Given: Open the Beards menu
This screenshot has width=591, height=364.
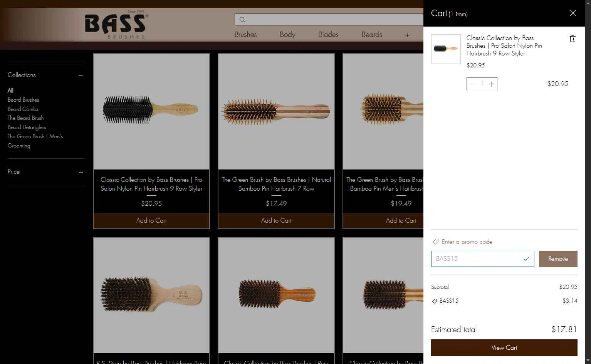Looking at the screenshot, I should coord(372,34).
